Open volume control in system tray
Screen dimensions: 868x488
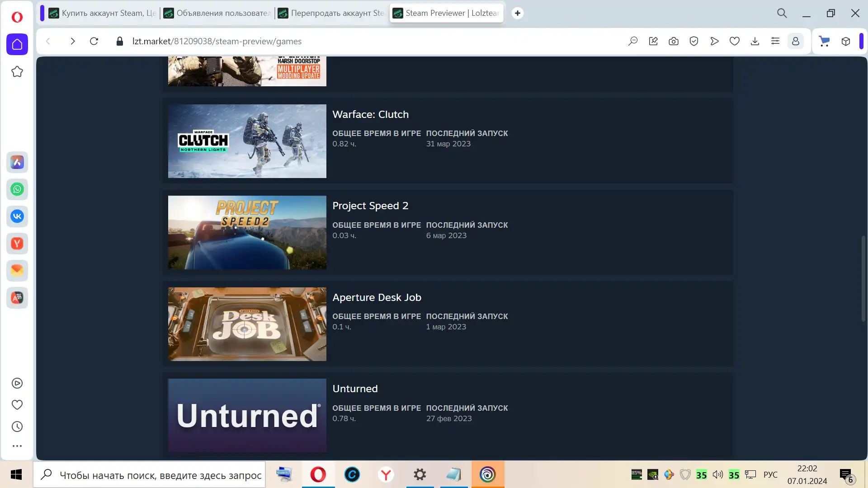click(x=717, y=474)
